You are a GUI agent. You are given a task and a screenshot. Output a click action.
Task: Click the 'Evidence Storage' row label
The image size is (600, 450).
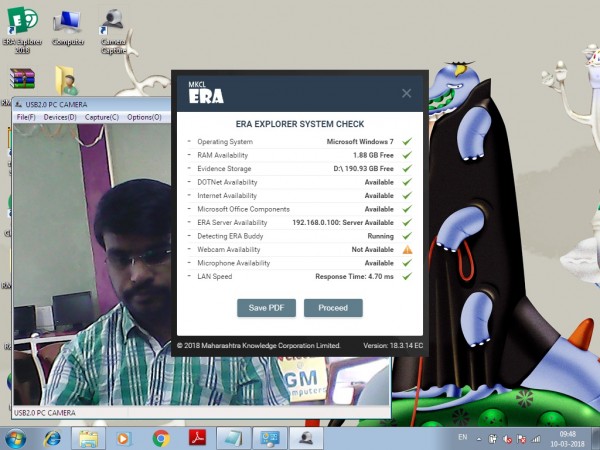coord(224,168)
